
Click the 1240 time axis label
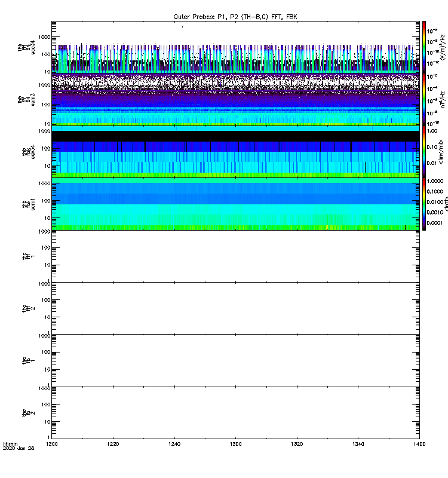click(x=174, y=444)
